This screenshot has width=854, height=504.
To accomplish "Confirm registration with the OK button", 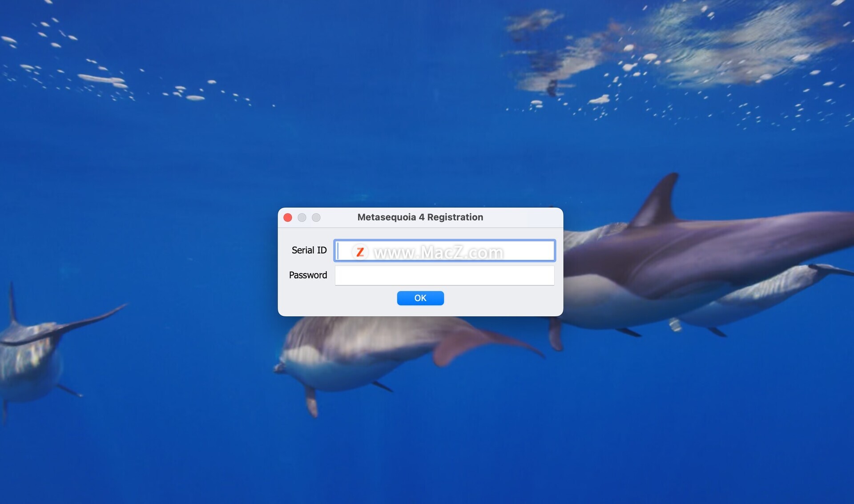I will 420,298.
